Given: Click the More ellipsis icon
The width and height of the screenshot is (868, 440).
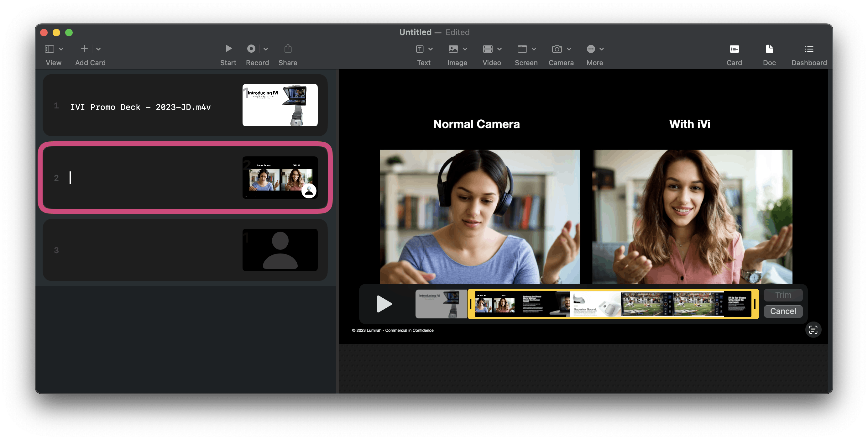Looking at the screenshot, I should [x=591, y=49].
